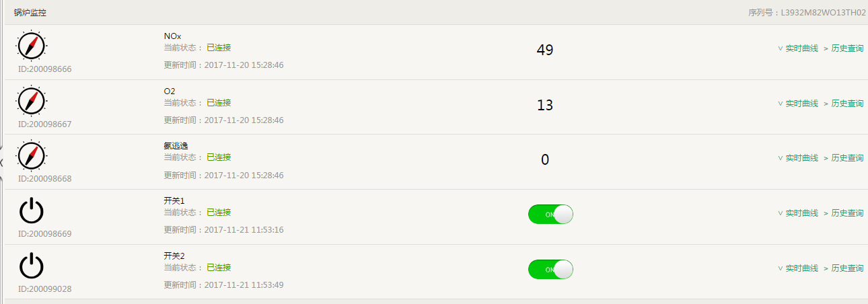Click the O2 reading value 13
The image size is (868, 304).
pos(545,105)
